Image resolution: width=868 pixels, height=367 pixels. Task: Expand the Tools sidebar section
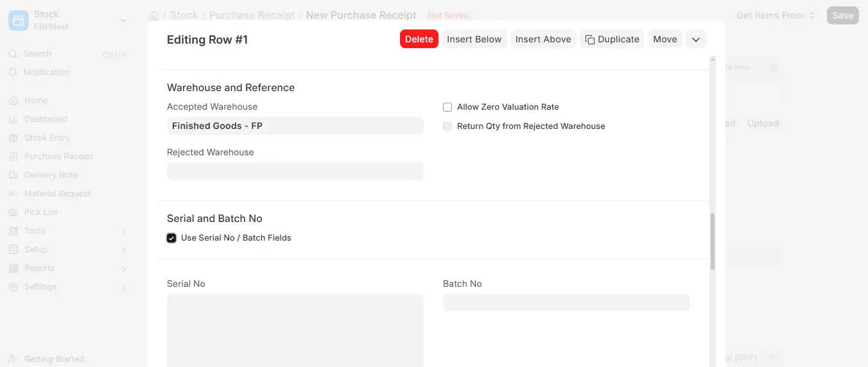[x=124, y=232]
